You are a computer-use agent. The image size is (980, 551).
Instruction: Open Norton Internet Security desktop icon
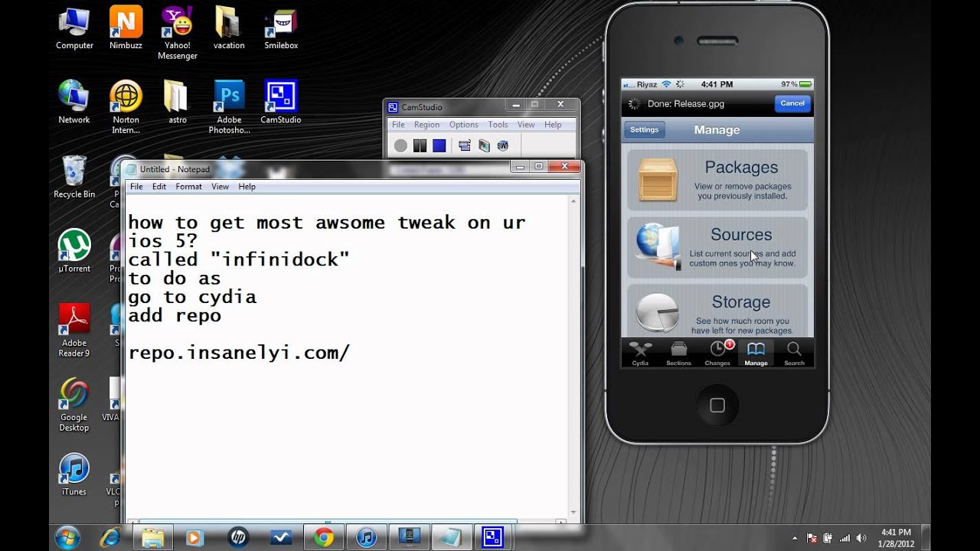(126, 107)
